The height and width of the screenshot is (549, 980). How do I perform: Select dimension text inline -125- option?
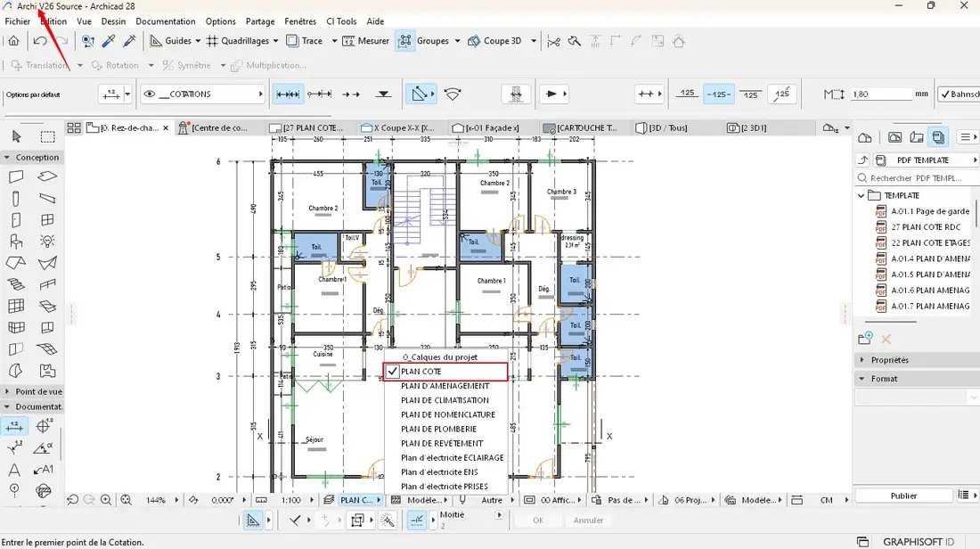tap(719, 94)
